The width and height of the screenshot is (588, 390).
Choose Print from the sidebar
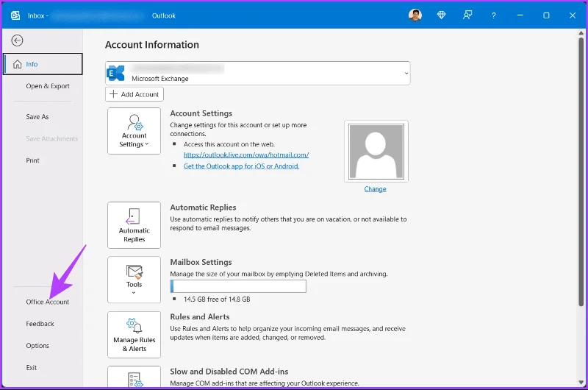click(32, 160)
